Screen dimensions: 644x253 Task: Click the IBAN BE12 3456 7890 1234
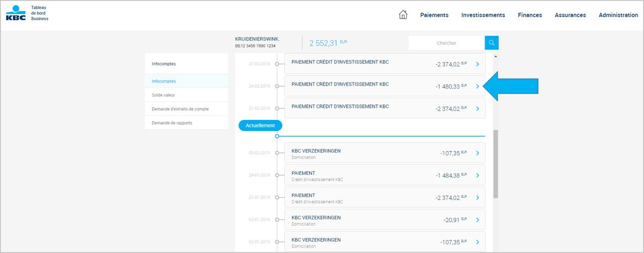click(255, 46)
